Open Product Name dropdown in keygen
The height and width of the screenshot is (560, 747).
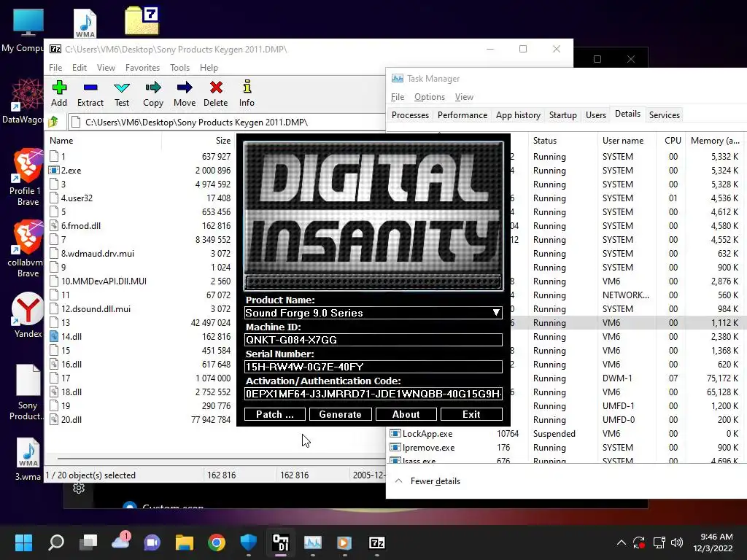coord(496,313)
